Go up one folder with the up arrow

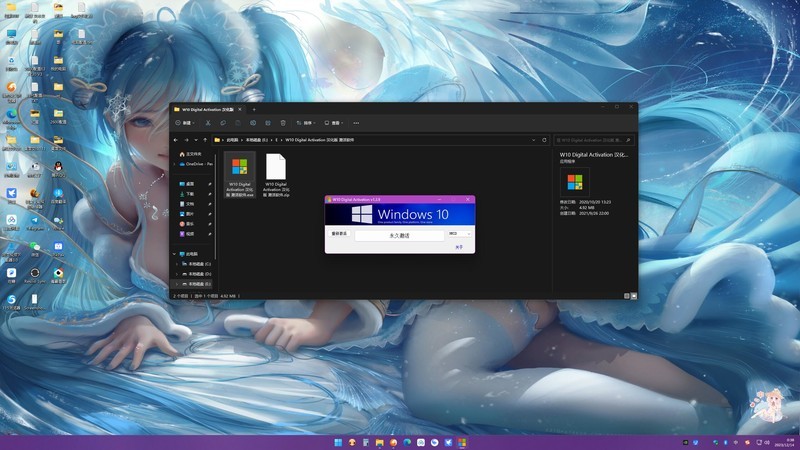tap(205, 140)
